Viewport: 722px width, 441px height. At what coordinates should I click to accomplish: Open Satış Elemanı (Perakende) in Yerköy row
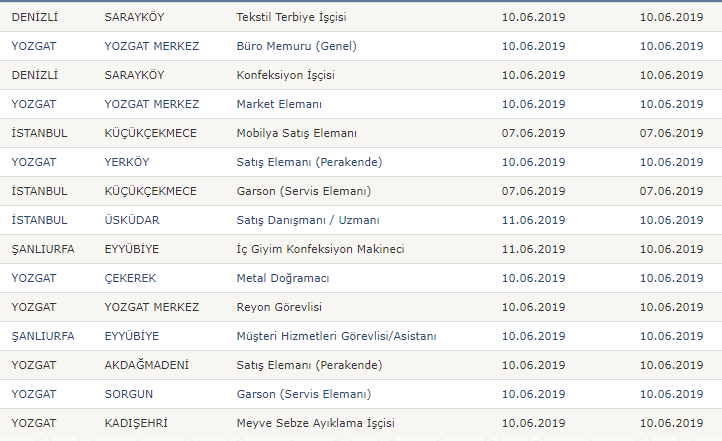[x=309, y=162]
